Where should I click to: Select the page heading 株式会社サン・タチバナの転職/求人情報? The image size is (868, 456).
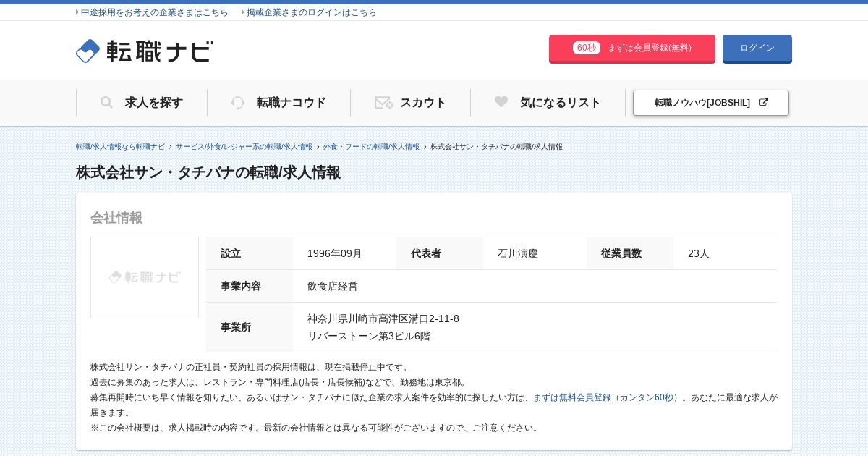tap(208, 172)
